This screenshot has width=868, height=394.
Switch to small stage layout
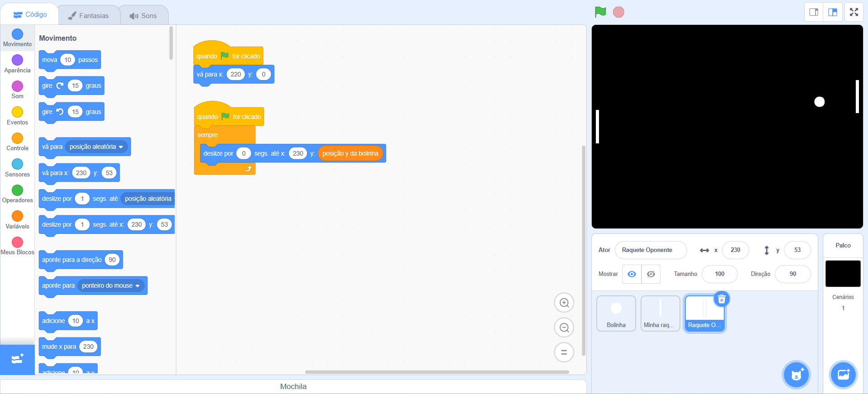pos(814,12)
